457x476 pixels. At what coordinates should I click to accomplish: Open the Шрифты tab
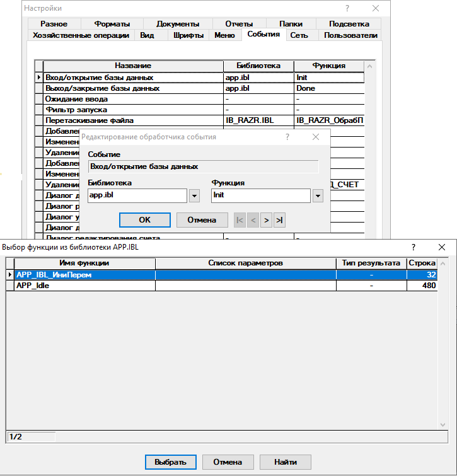pos(188,35)
